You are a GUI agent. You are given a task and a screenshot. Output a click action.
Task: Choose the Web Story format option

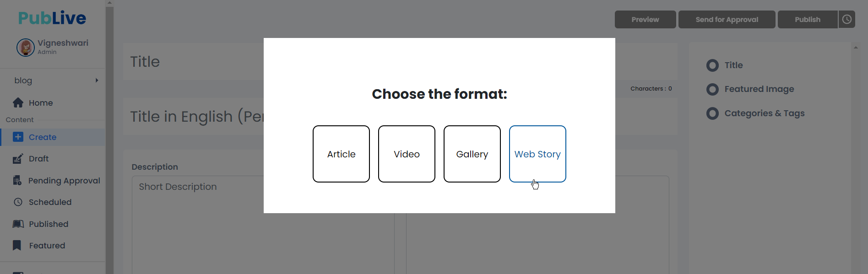tap(537, 154)
